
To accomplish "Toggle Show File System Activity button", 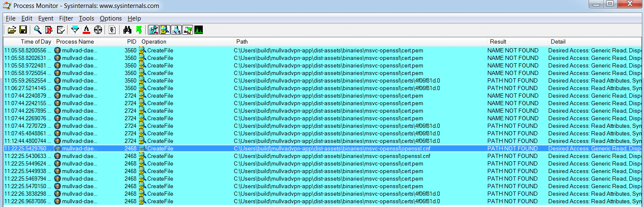I will [x=165, y=30].
